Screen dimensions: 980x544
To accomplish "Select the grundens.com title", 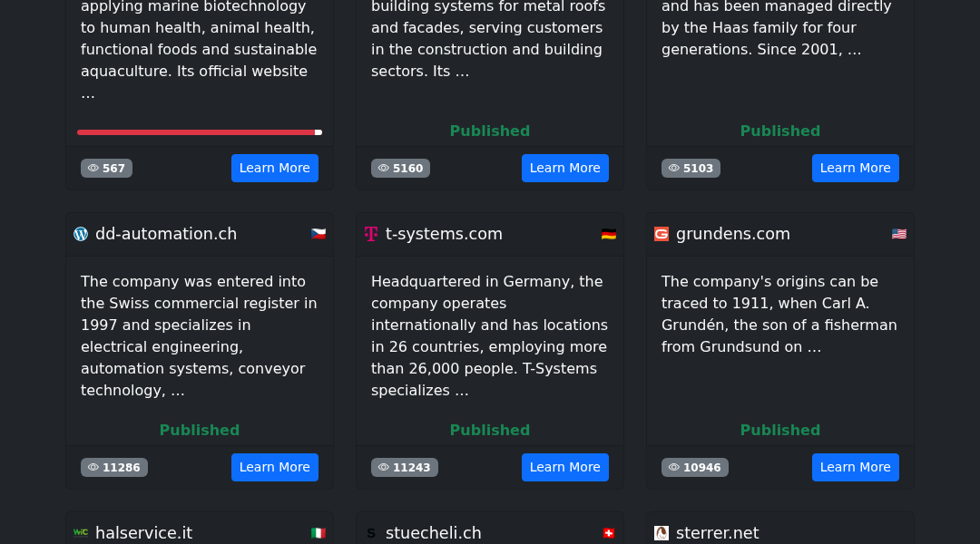I will pos(733,234).
